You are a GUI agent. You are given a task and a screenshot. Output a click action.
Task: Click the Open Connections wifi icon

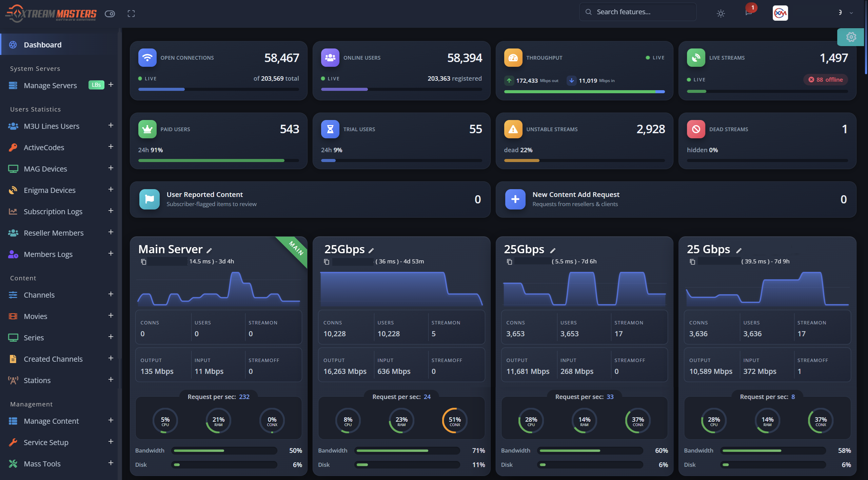point(147,58)
